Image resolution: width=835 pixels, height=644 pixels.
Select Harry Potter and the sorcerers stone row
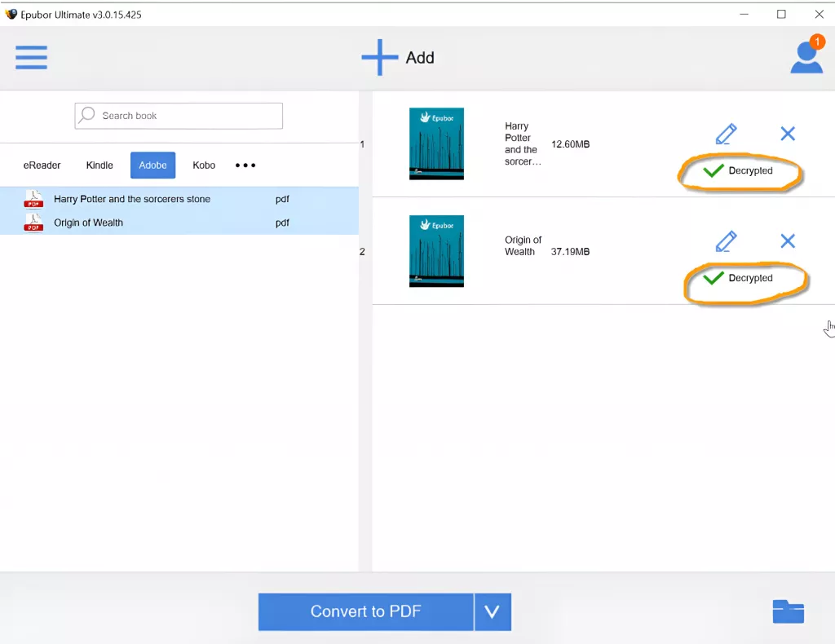tap(179, 199)
